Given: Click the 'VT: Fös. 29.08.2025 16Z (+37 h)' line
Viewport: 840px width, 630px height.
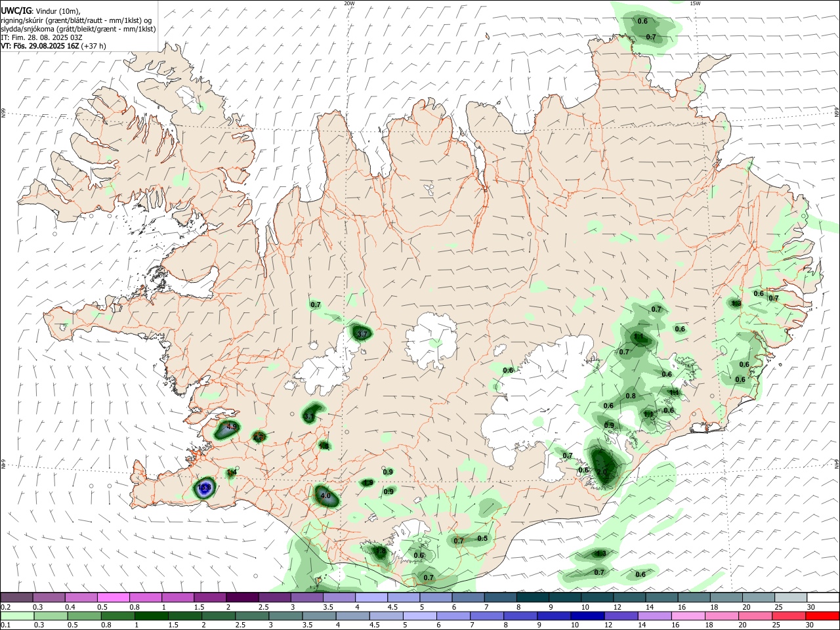Looking at the screenshot, I should (53, 46).
